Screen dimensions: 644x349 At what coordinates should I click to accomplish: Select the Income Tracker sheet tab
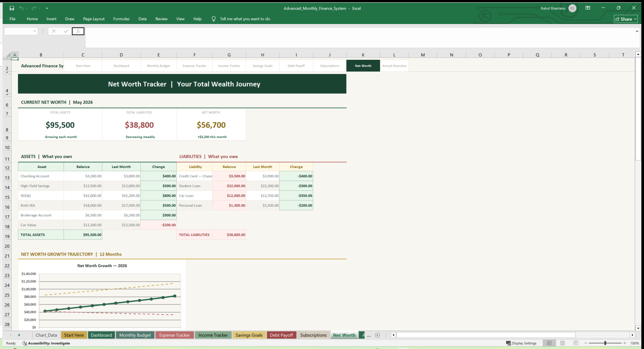213,335
